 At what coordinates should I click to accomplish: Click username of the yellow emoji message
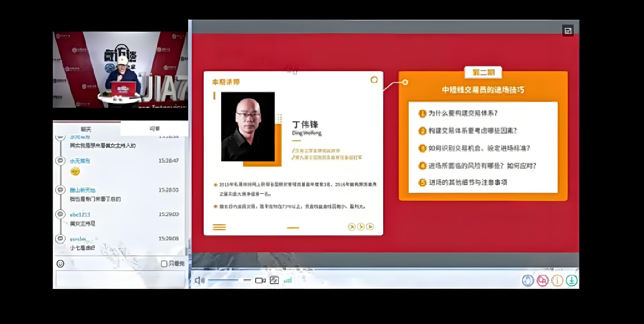click(x=80, y=161)
